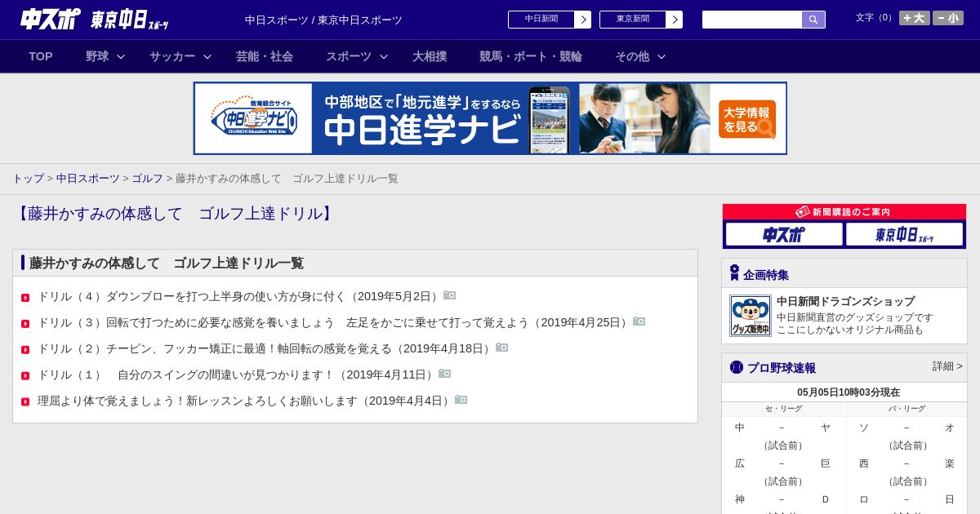Focus the header search input field

pyautogui.click(x=752, y=20)
